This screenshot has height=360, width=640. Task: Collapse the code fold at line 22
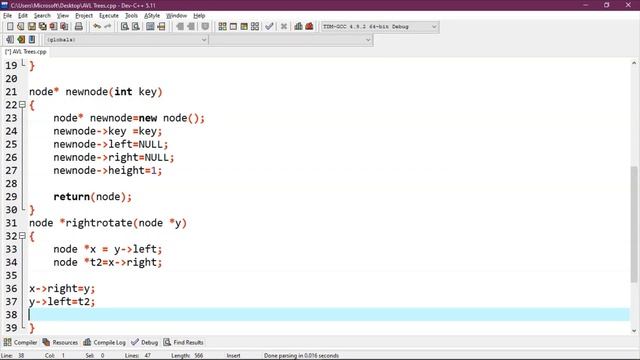pos(22,105)
